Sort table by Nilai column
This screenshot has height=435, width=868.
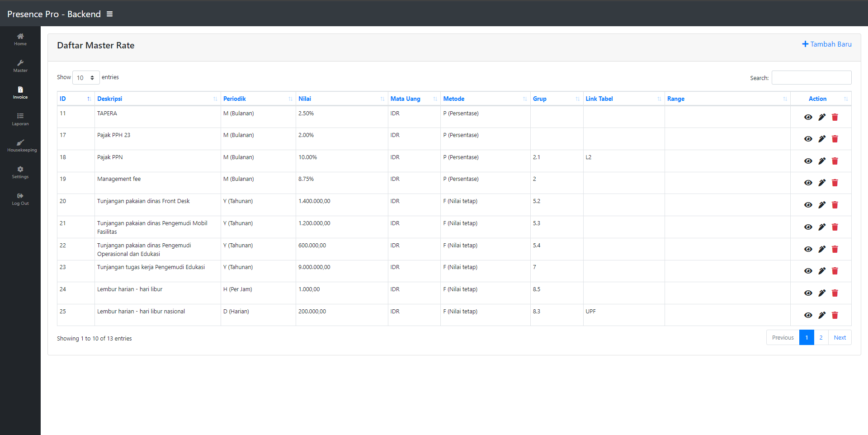(342, 99)
